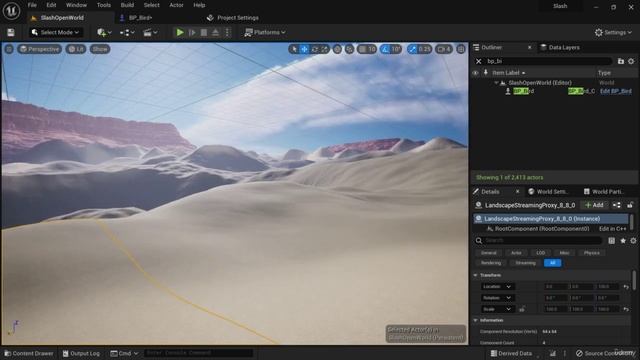Open the Settings dropdown in toolbar
Viewport: 640px width, 360px height.
(x=613, y=33)
